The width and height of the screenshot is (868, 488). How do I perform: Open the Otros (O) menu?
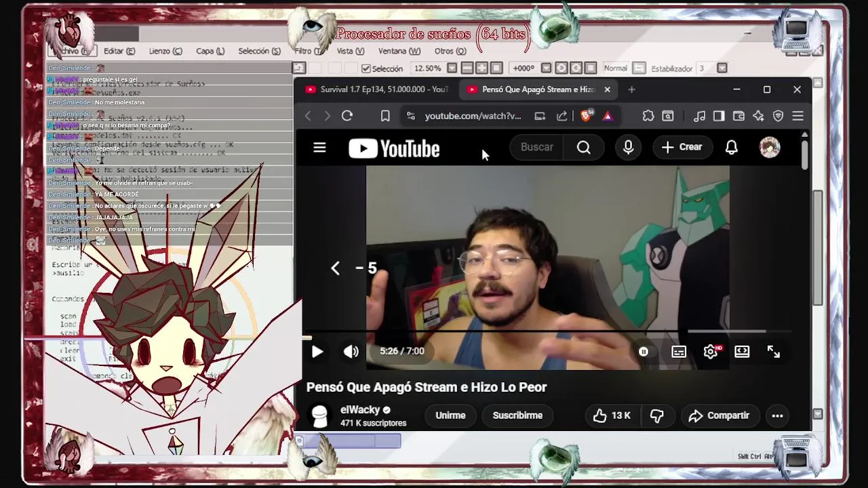click(450, 51)
